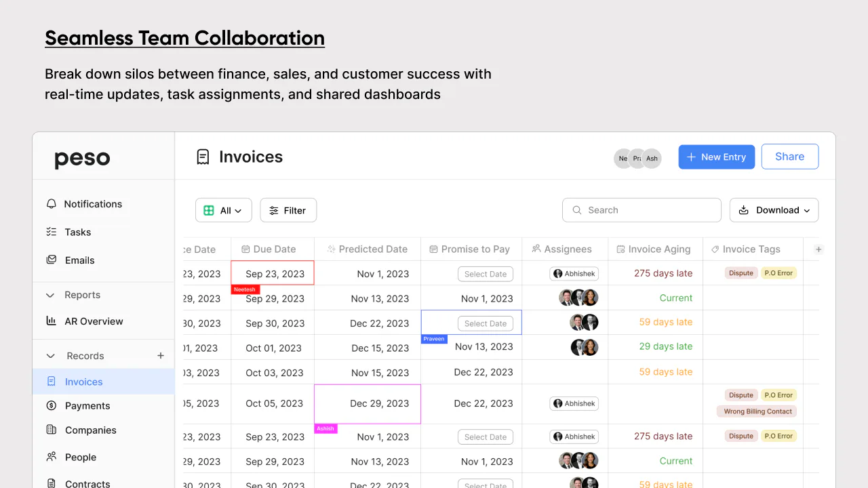Viewport: 868px width, 488px height.
Task: Collapse the Records section chevron
Action: (x=50, y=356)
